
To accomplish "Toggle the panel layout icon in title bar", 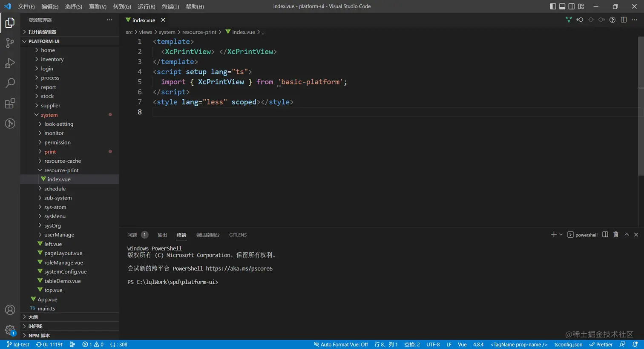I will pos(562,6).
